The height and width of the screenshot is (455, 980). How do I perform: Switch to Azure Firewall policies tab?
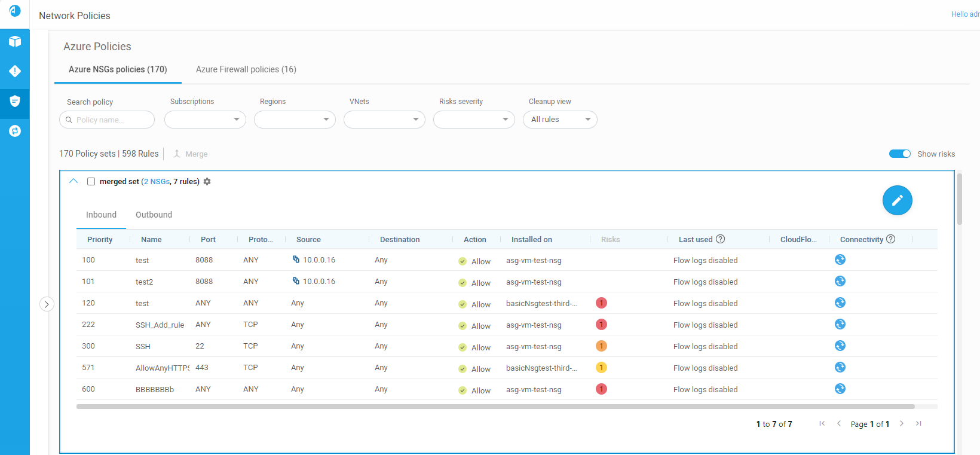(x=246, y=69)
